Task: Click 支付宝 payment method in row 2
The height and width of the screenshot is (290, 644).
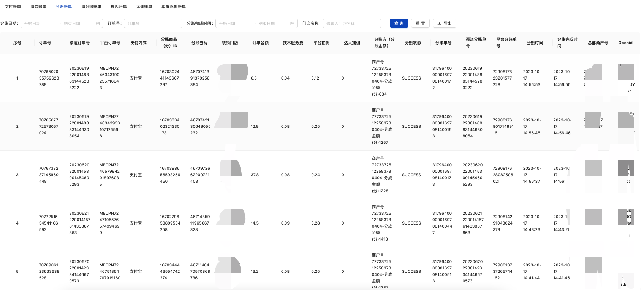Action: 136,126
